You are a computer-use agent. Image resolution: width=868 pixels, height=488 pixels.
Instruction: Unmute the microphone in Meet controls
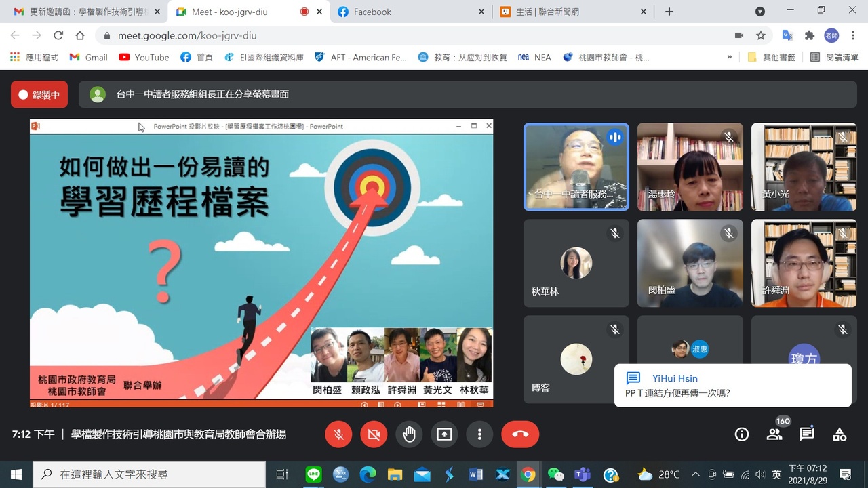click(x=338, y=434)
